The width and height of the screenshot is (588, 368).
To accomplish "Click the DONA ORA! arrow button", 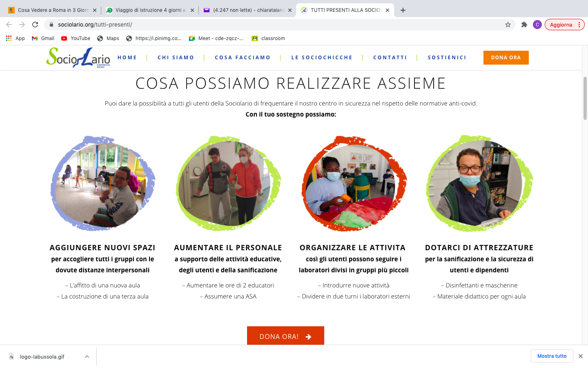I will pyautogui.click(x=285, y=336).
